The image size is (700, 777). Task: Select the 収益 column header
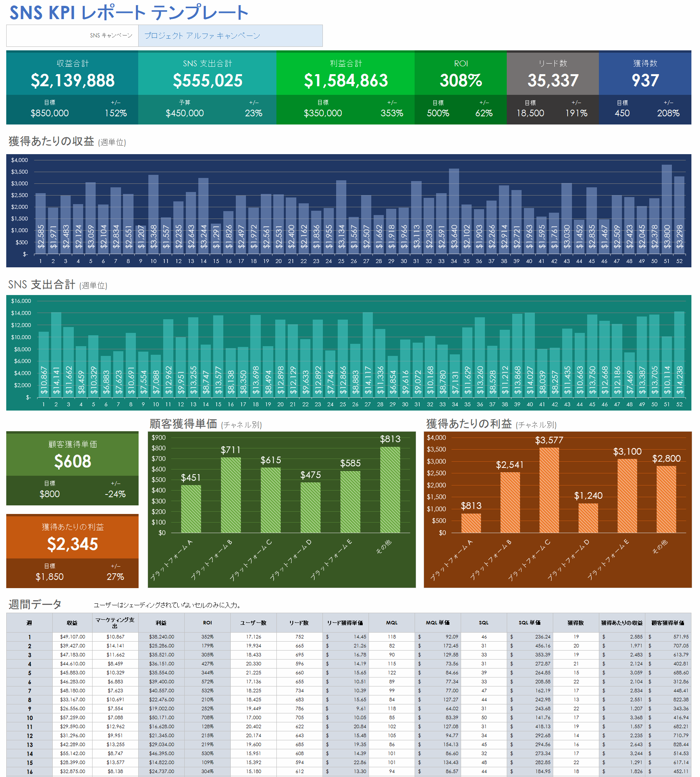coord(72,623)
